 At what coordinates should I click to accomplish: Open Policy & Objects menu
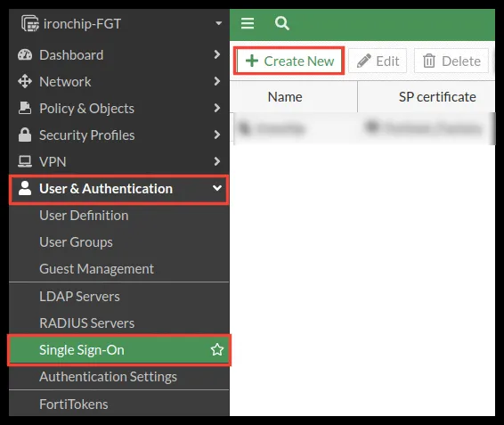(x=119, y=109)
